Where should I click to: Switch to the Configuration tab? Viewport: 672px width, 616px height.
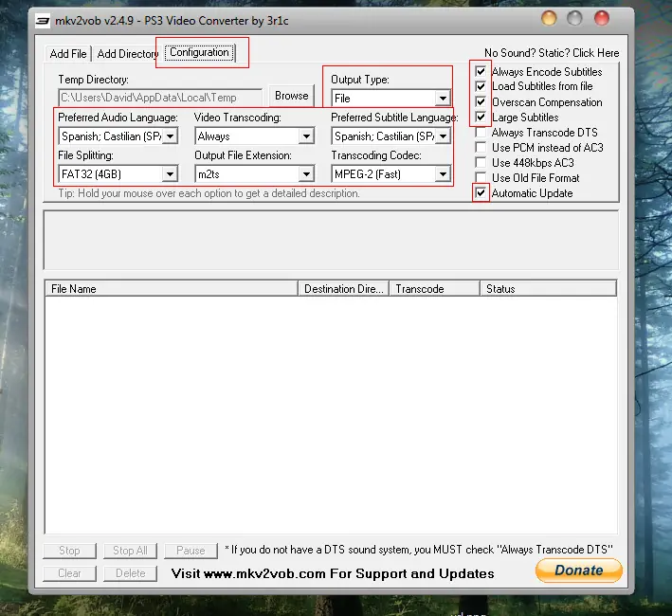click(199, 52)
